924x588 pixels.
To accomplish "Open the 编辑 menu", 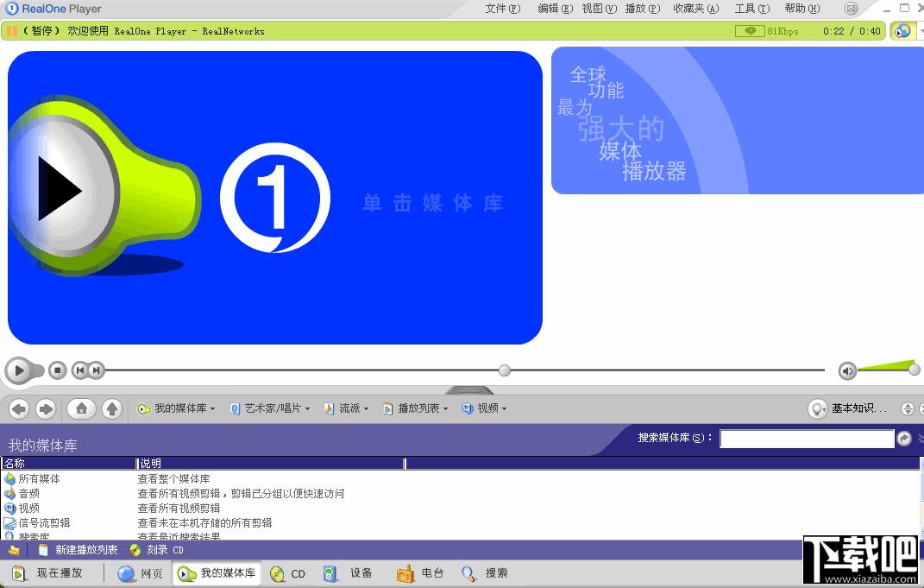I will (555, 9).
